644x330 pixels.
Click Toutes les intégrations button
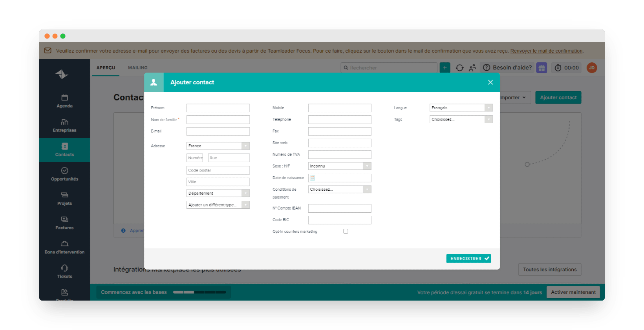tap(550, 270)
